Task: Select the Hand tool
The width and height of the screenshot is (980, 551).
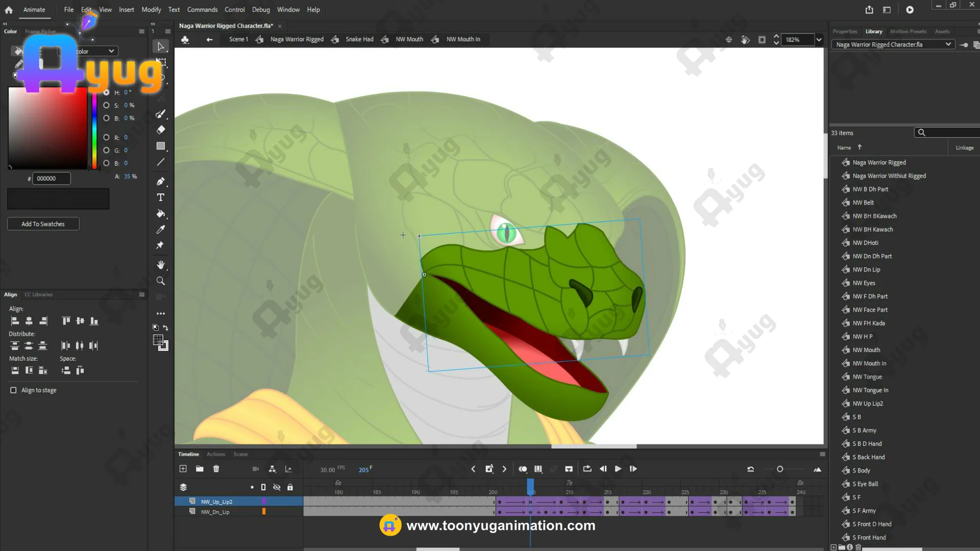Action: [x=161, y=265]
